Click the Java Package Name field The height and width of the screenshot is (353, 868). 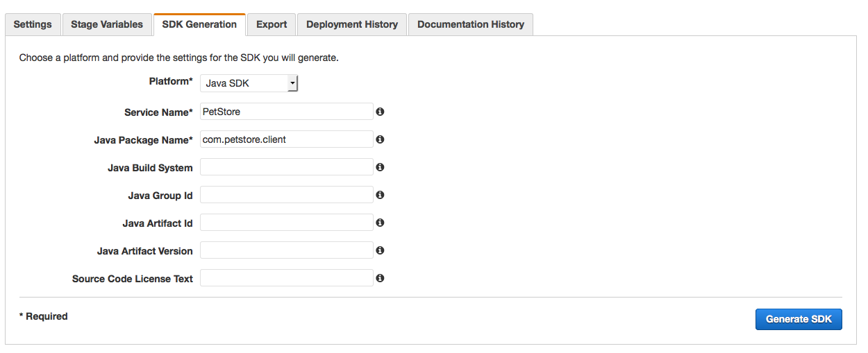pyautogui.click(x=287, y=139)
